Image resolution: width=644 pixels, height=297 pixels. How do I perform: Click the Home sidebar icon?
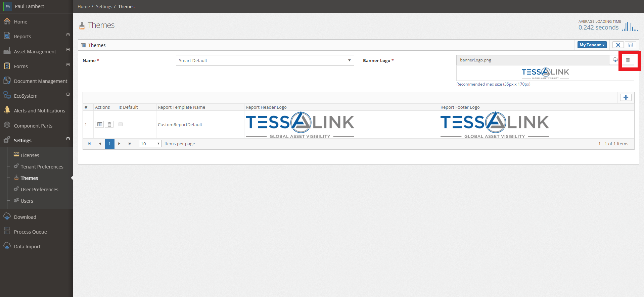coord(7,21)
